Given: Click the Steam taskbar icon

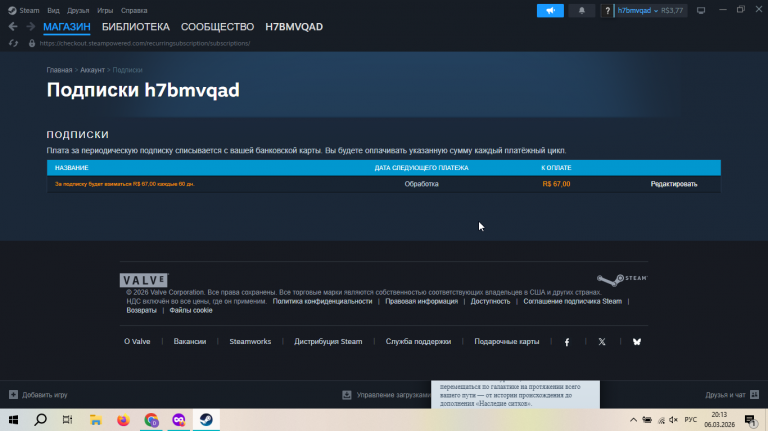Looking at the screenshot, I should click(x=206, y=420).
